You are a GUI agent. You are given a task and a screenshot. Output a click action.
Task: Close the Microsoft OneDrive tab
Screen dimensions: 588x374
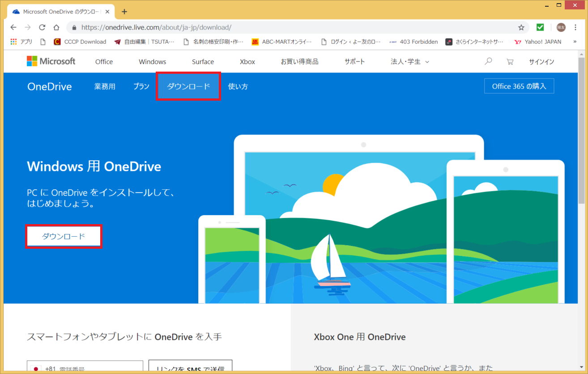click(107, 12)
